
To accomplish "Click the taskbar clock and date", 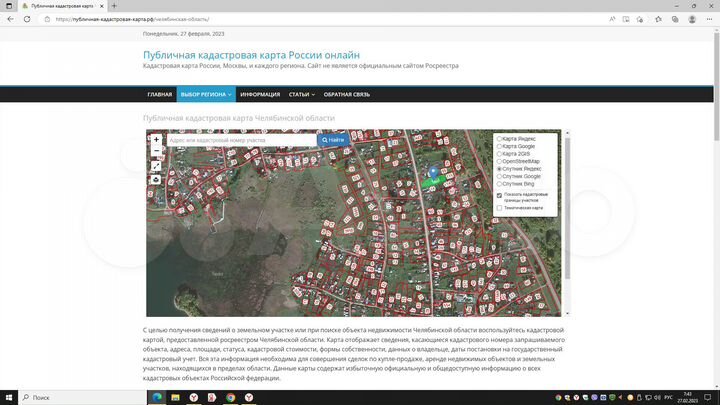I will coord(687,397).
